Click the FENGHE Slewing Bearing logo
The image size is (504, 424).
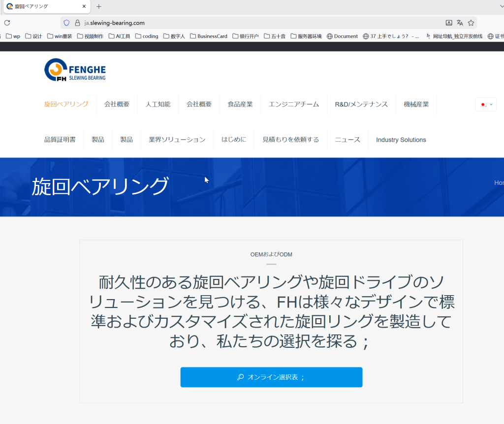coord(75,70)
